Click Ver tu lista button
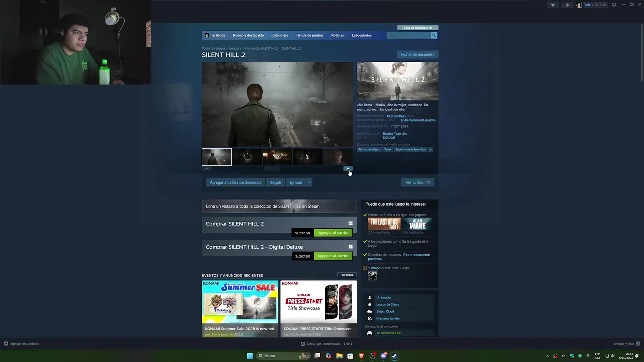This screenshot has width=644, height=362. 418,182
